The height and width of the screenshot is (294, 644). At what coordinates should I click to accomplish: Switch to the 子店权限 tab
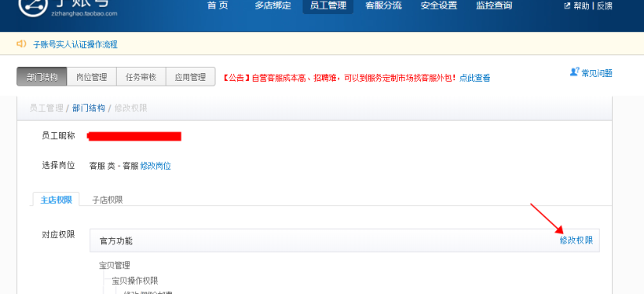107,200
